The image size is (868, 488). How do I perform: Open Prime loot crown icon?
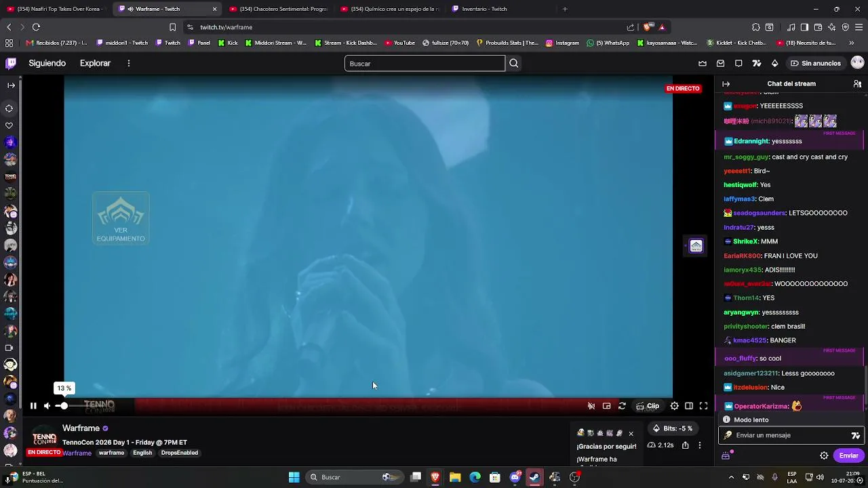point(703,63)
